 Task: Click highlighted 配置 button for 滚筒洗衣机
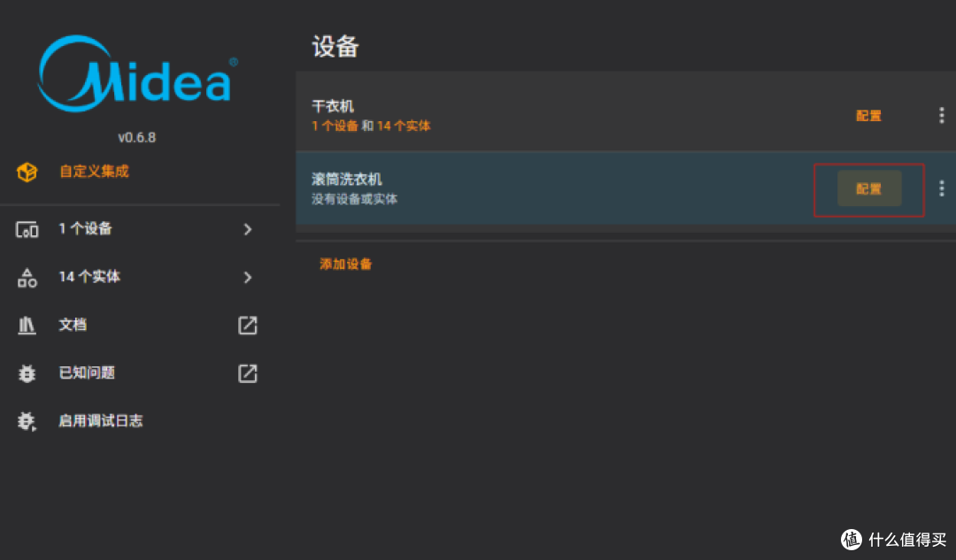pyautogui.click(x=869, y=189)
